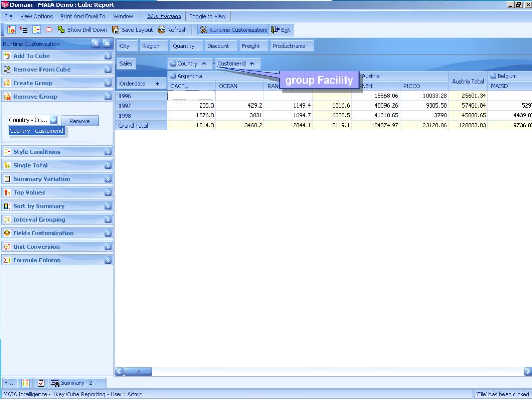Click the Top Values icon

tap(7, 193)
